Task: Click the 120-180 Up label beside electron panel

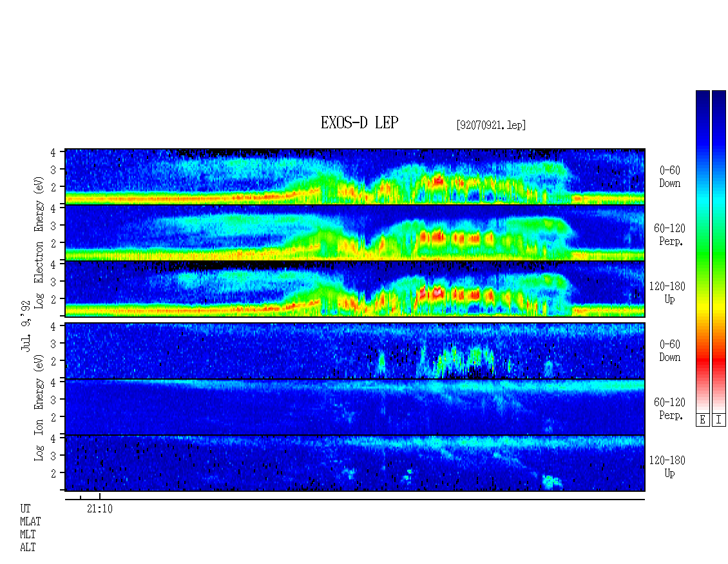Action: point(667,293)
